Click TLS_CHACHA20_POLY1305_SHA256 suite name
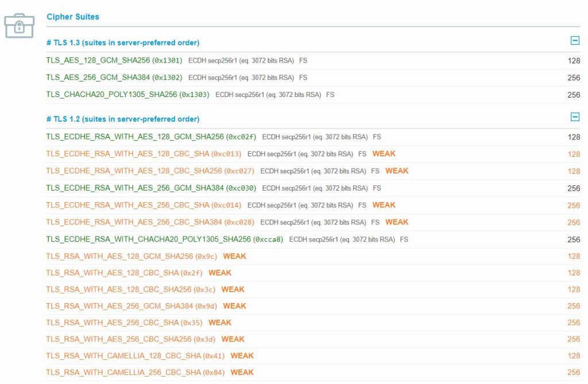This screenshot has height=384, width=588. (x=127, y=94)
